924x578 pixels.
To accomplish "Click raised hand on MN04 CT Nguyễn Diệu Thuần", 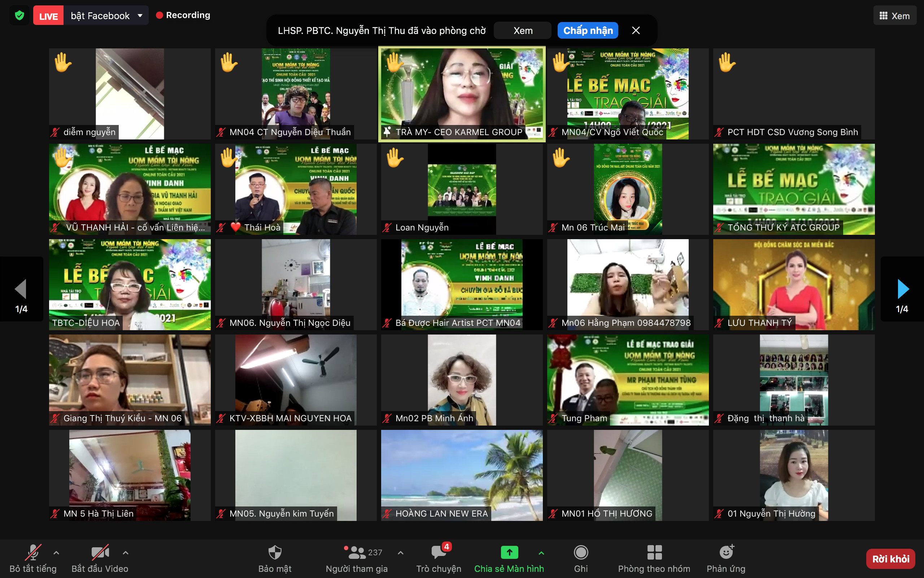I will pos(229,62).
